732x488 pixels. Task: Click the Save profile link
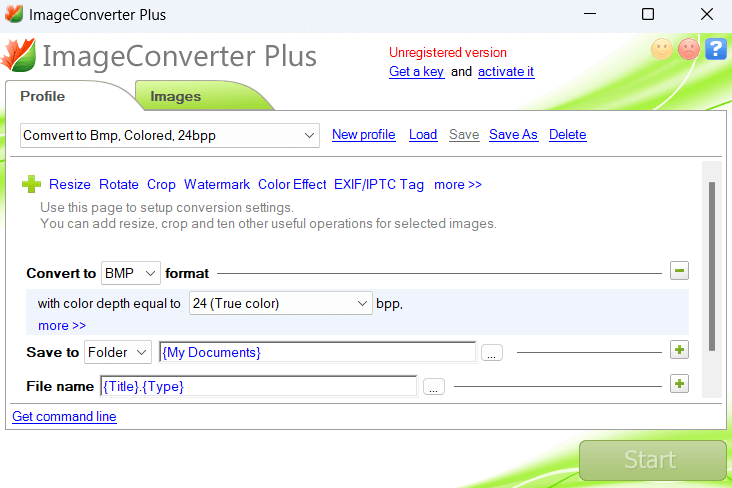click(x=464, y=134)
